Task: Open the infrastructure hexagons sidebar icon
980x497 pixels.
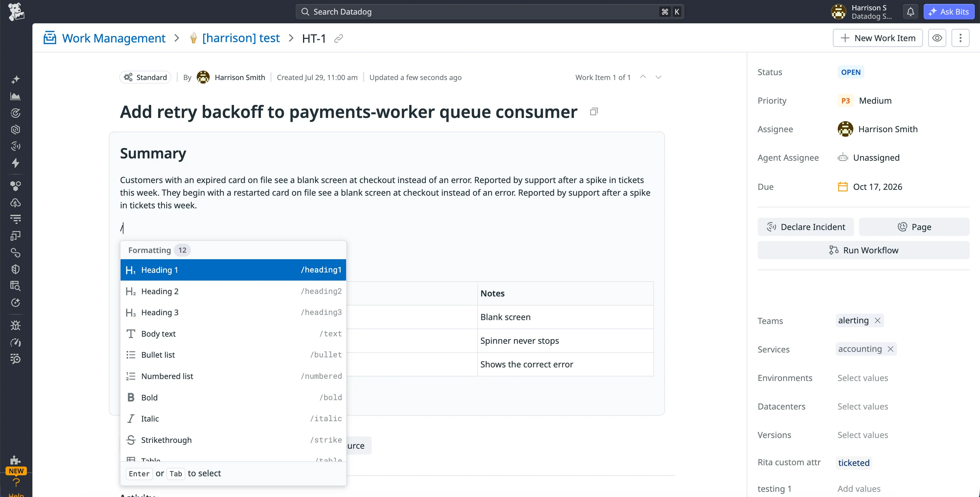Action: click(16, 186)
